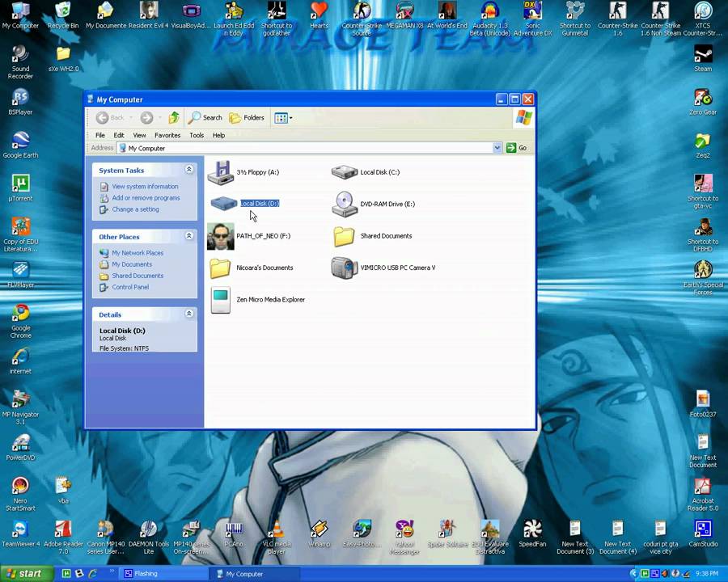Image resolution: width=728 pixels, height=582 pixels.
Task: Select BSPlayer desktop icon
Action: [x=20, y=102]
